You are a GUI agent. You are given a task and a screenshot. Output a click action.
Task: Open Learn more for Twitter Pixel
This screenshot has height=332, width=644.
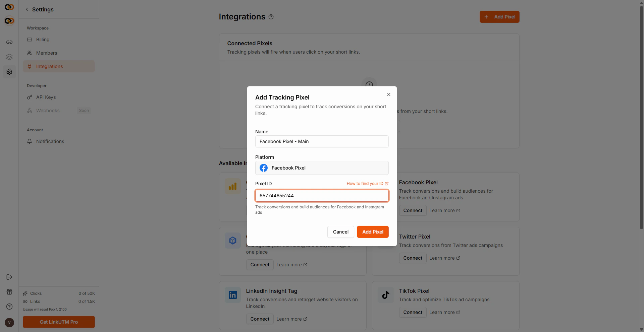pyautogui.click(x=444, y=258)
